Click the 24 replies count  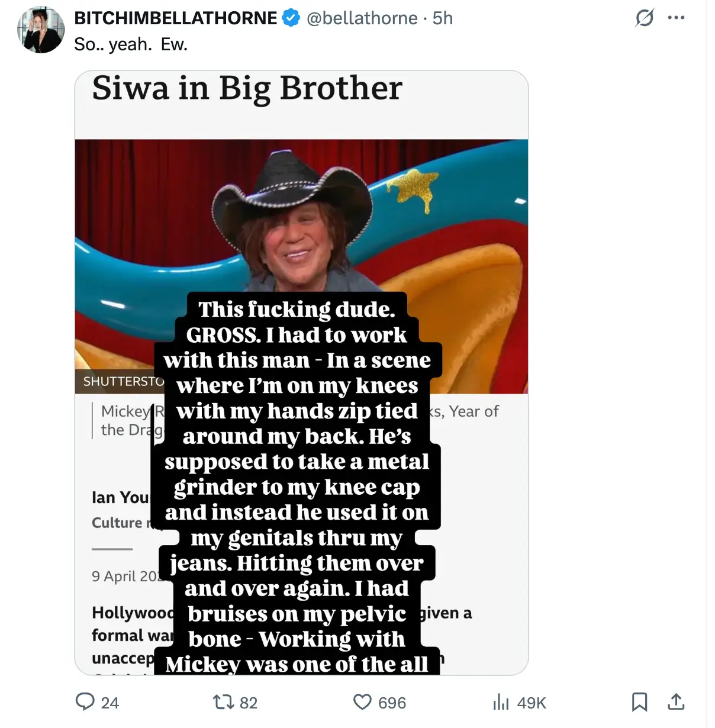click(110, 703)
